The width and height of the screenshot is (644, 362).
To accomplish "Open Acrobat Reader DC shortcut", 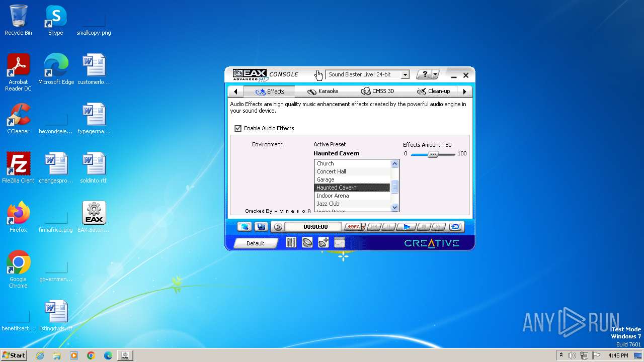I will (x=18, y=72).
